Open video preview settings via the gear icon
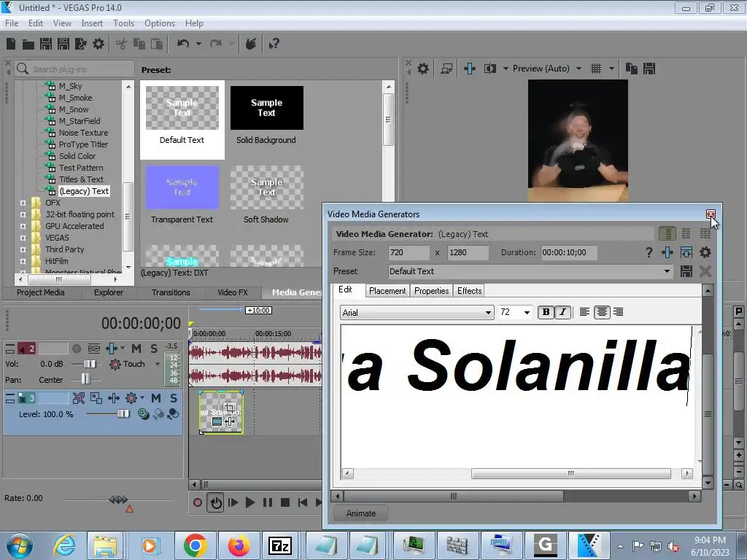Screen dimensions: 747x560 (x=422, y=69)
